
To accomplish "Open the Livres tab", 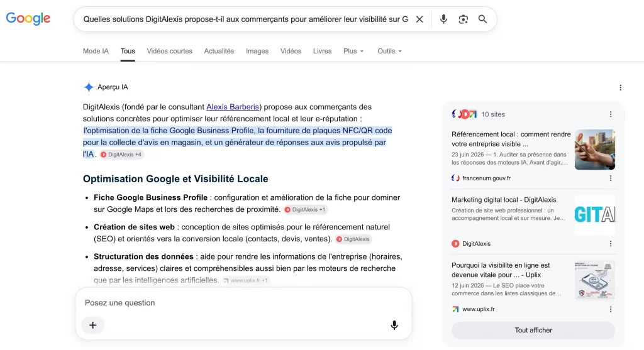I will point(322,52).
